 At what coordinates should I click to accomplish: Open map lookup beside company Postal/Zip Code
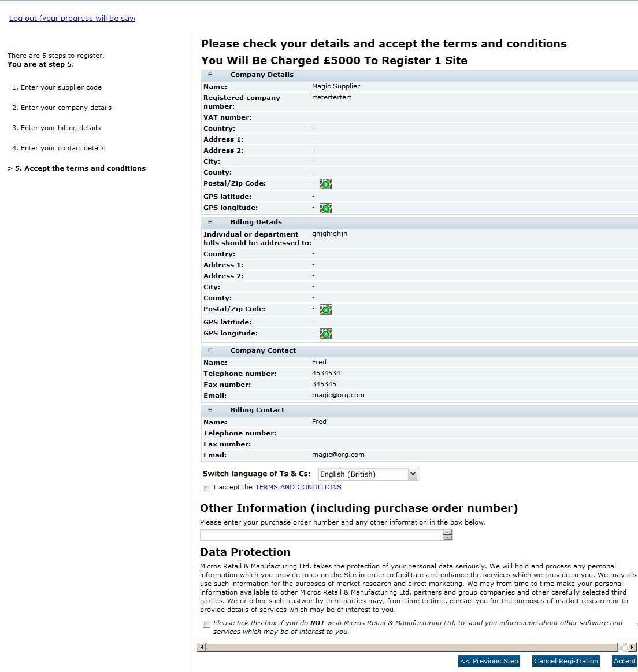tap(325, 183)
